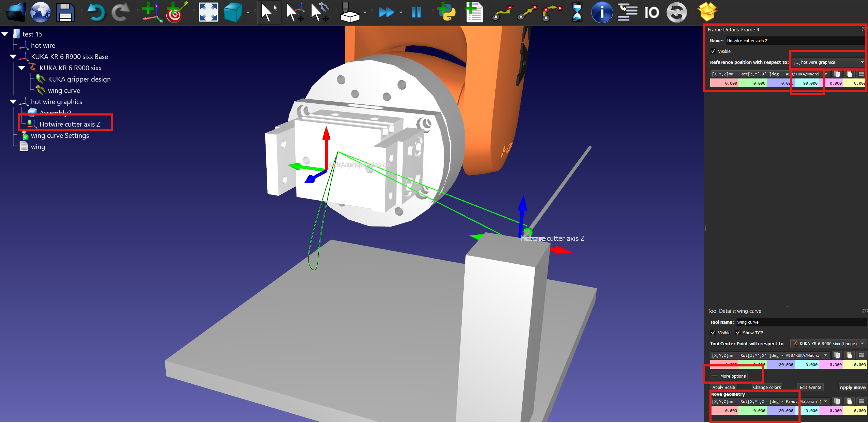Screen dimensions: 868x423
Task: Toggle Show TCP checkbox
Action: tap(738, 333)
